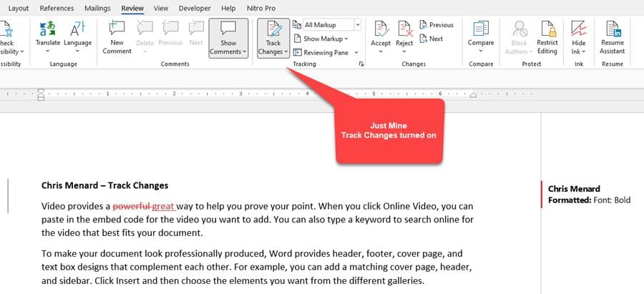Expand the Delete comment dropdown arrow

coord(145,52)
